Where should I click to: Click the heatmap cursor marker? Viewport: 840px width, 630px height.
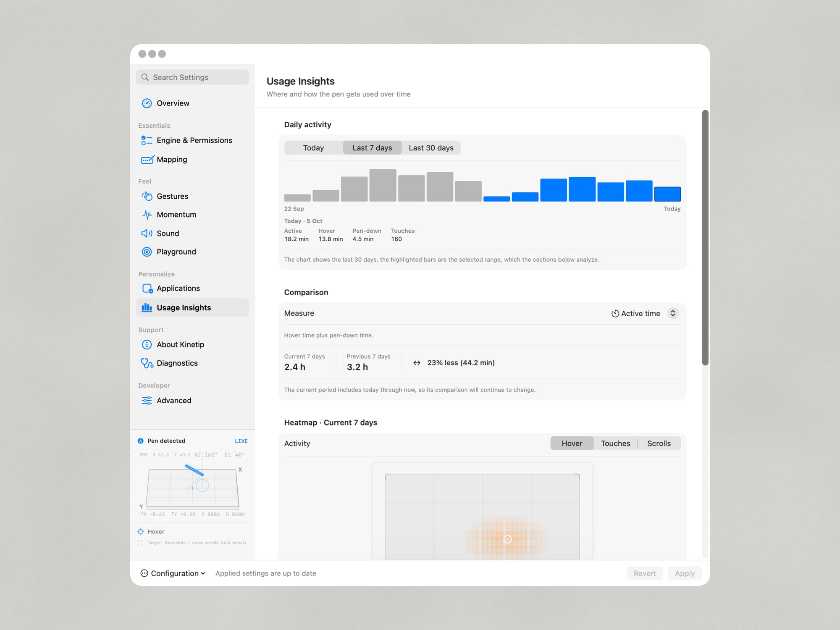point(507,539)
